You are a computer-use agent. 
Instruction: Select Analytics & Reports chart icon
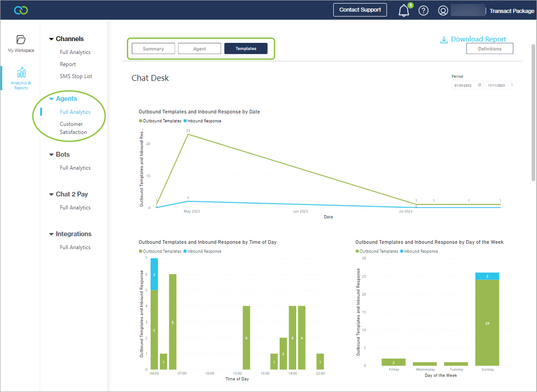click(x=21, y=73)
